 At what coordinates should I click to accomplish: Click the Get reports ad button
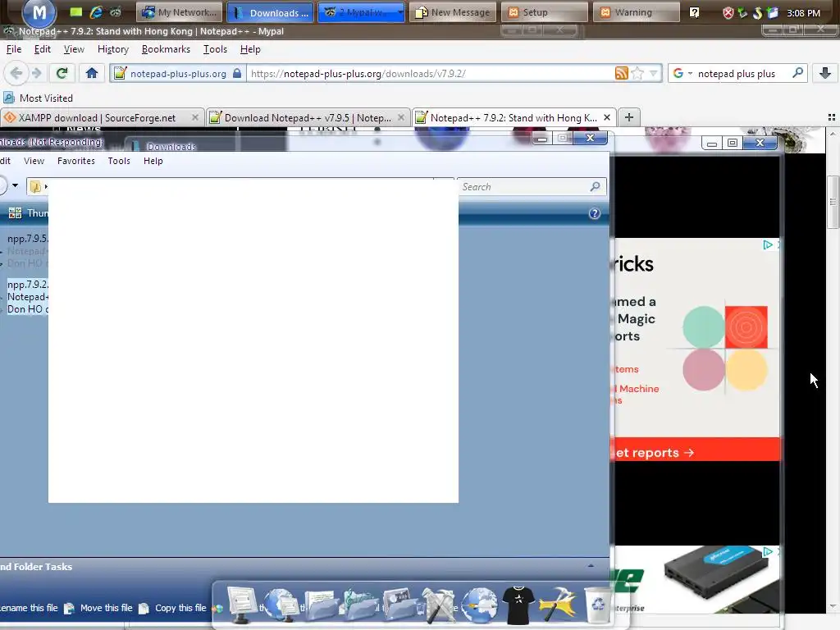click(696, 453)
